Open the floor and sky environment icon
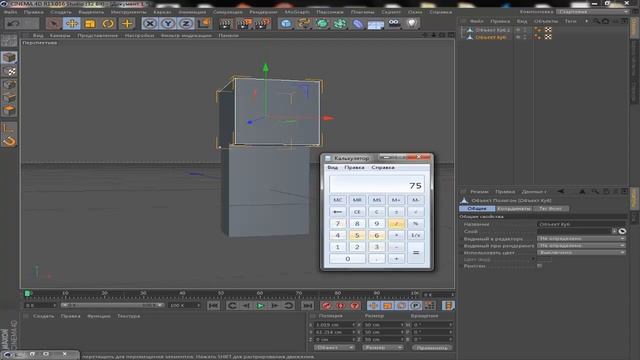The image size is (640, 360). point(376,24)
